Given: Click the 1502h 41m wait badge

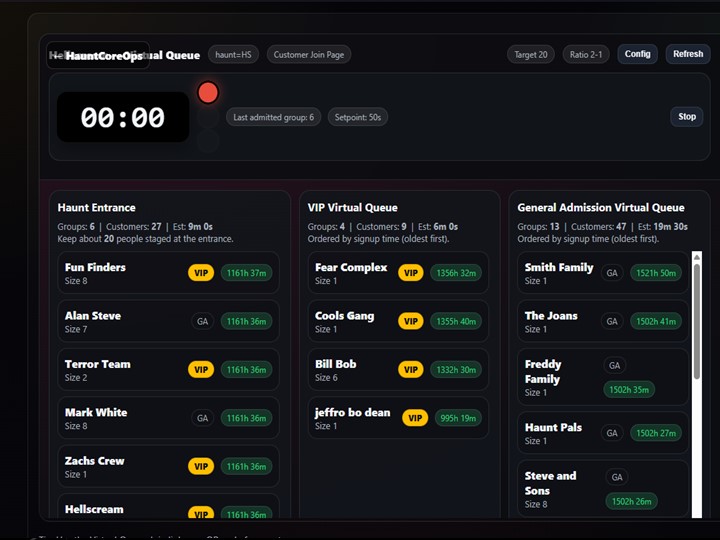Looking at the screenshot, I should pyautogui.click(x=656, y=321).
